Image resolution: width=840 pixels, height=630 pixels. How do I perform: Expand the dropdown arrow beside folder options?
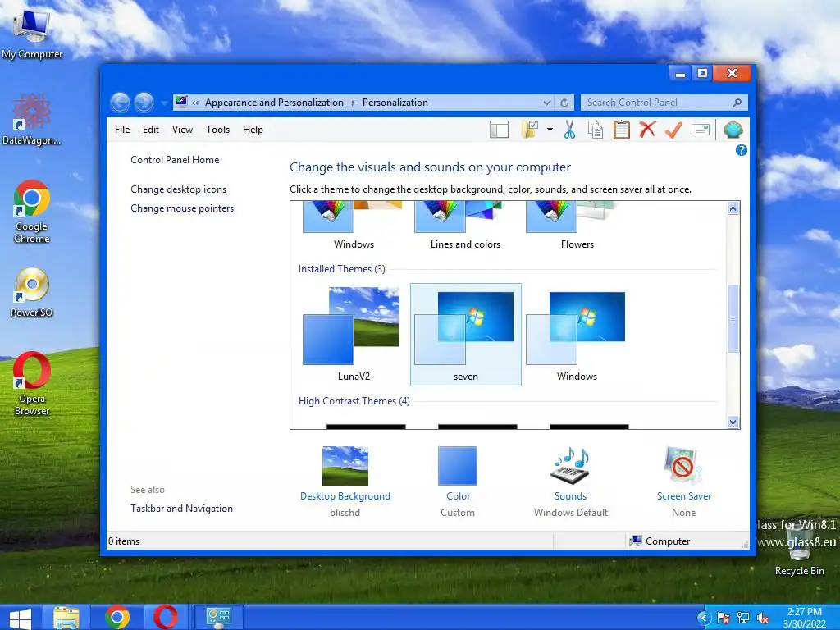coord(550,130)
